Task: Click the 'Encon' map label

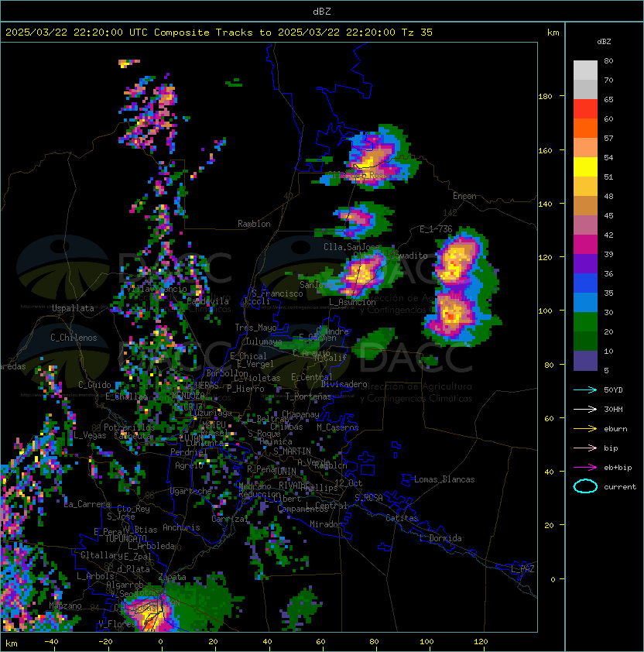Action: click(464, 196)
